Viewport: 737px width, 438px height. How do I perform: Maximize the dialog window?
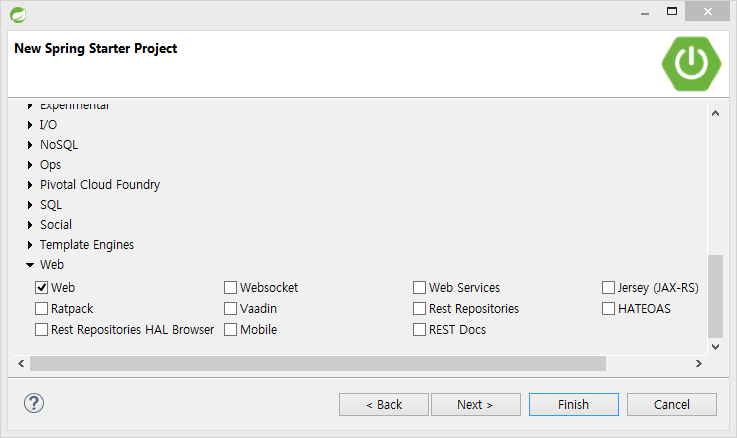tap(672, 11)
